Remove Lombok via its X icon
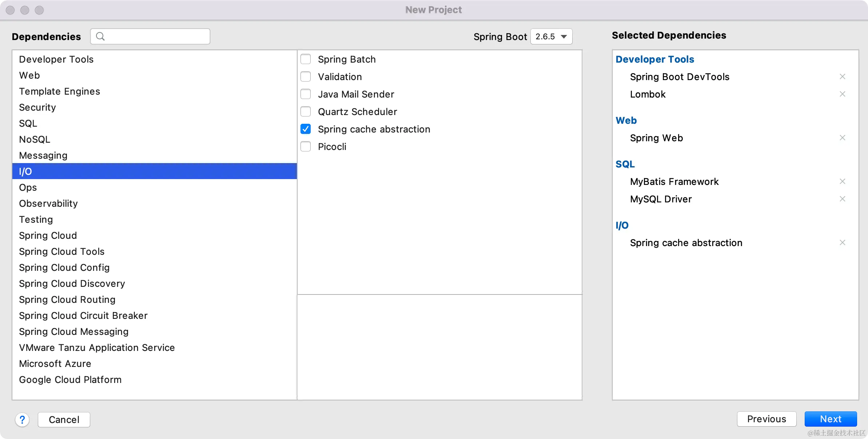Screen dimensions: 868x439 pyautogui.click(x=842, y=94)
